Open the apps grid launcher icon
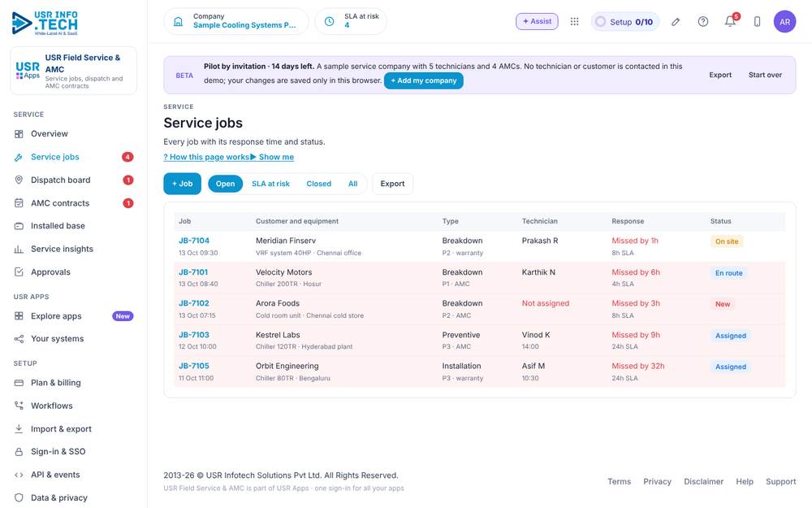Image resolution: width=812 pixels, height=508 pixels. [x=574, y=22]
